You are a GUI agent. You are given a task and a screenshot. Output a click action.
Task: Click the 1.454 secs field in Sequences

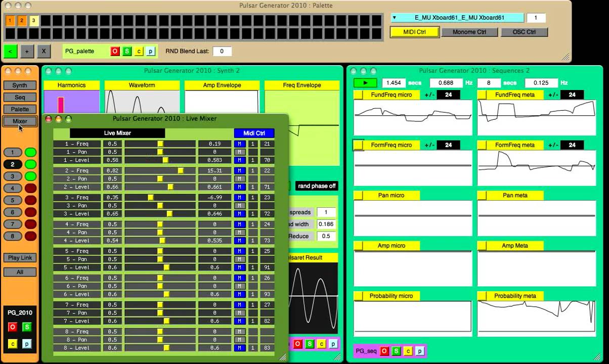(394, 82)
